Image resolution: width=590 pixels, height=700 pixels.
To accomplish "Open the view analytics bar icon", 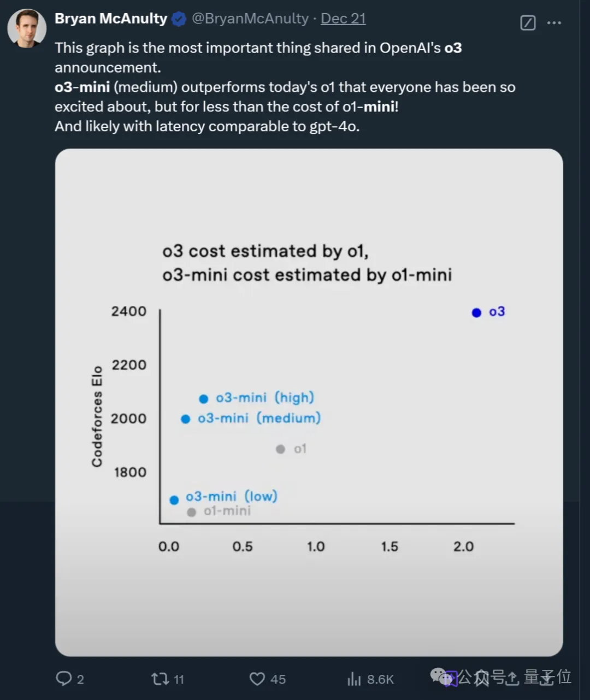I will 354,679.
